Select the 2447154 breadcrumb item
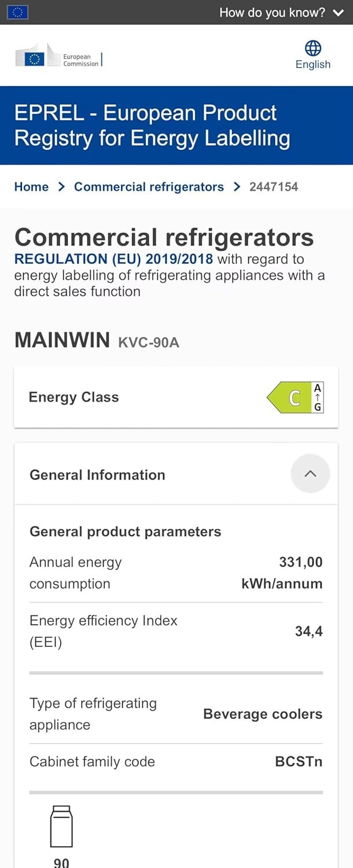The width and height of the screenshot is (353, 868). coord(274,187)
